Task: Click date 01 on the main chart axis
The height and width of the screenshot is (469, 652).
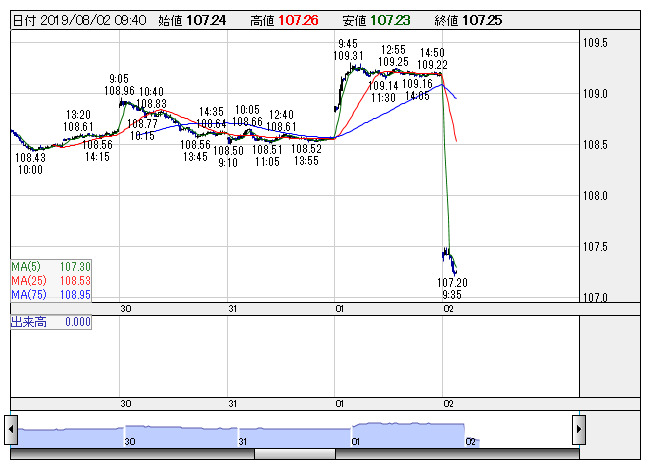Action: point(339,309)
